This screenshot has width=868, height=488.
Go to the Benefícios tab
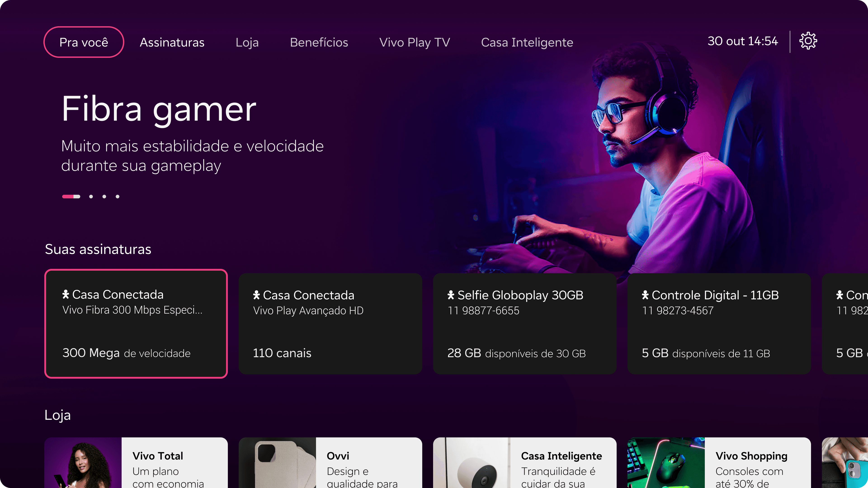[x=319, y=42]
